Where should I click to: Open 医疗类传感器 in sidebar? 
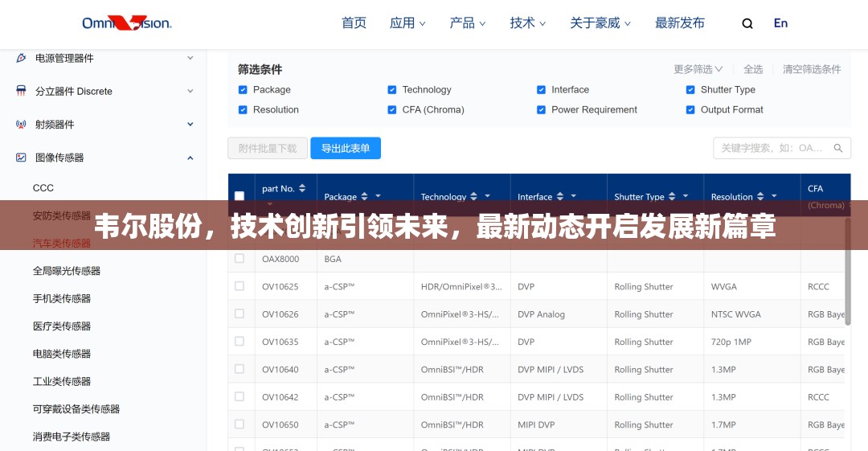point(61,326)
